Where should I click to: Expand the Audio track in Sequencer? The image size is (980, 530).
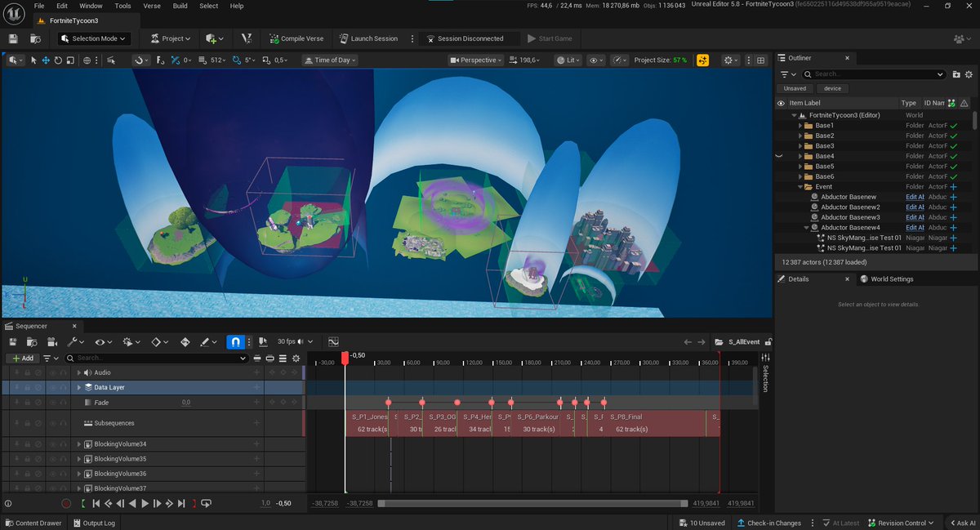pos(79,372)
